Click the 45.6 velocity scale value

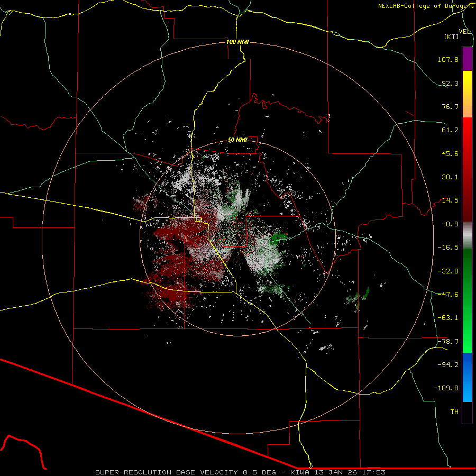[450, 153]
